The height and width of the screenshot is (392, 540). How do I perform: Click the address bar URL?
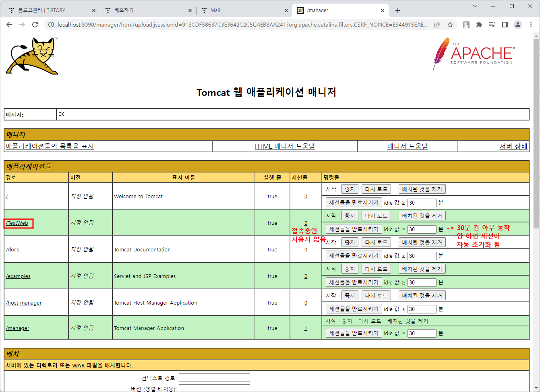point(242,25)
